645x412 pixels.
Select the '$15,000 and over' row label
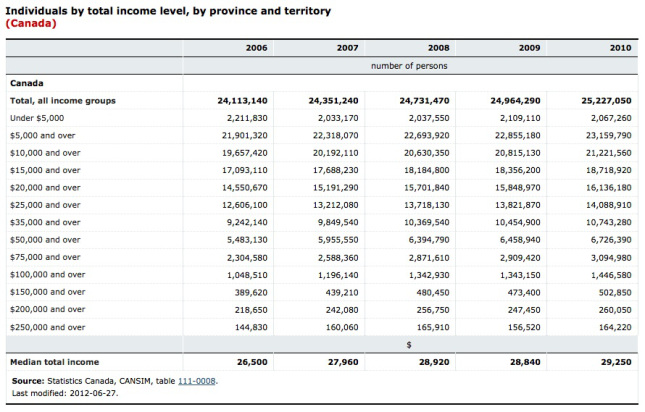click(45, 170)
